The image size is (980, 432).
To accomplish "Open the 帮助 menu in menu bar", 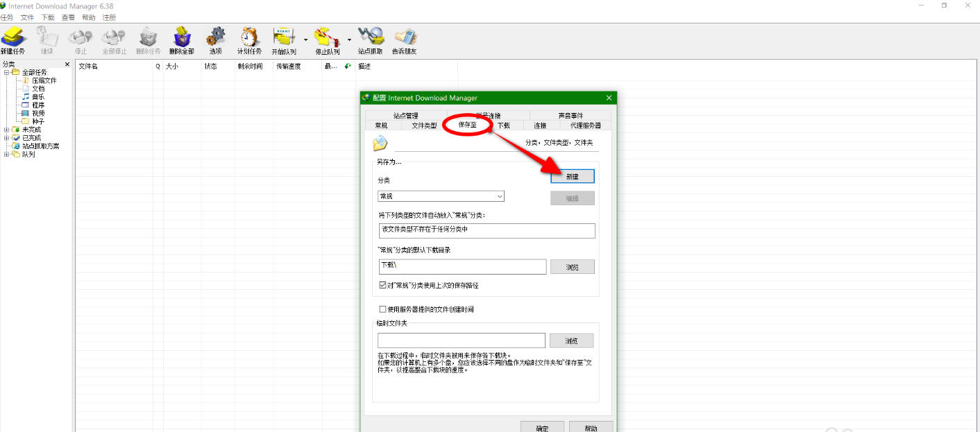I will [89, 17].
